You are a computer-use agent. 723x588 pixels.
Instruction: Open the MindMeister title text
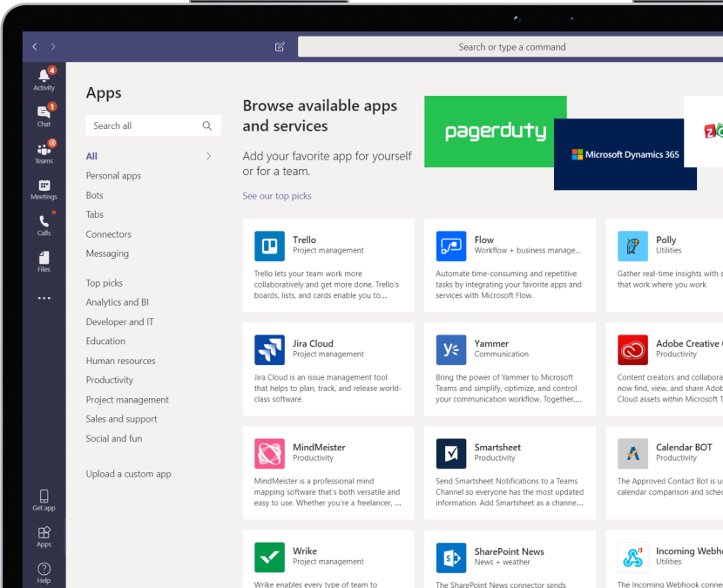(x=319, y=448)
